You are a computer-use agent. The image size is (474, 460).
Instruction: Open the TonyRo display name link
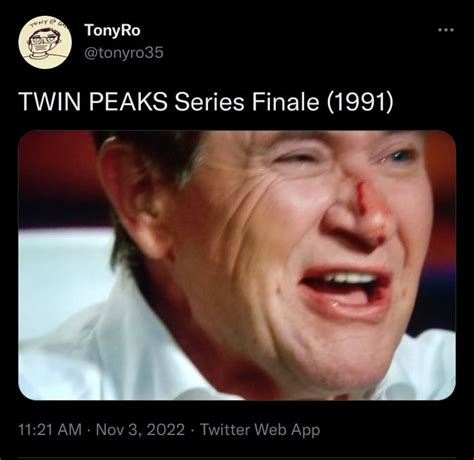tap(113, 30)
